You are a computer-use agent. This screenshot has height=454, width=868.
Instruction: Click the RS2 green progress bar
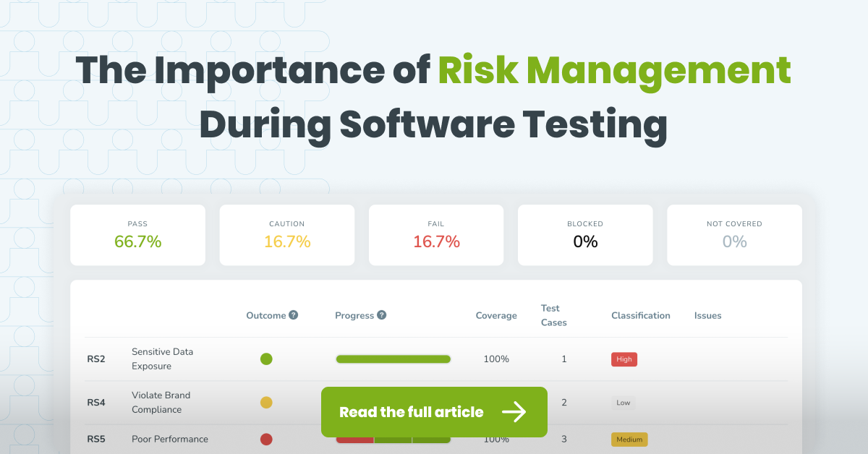(393, 359)
